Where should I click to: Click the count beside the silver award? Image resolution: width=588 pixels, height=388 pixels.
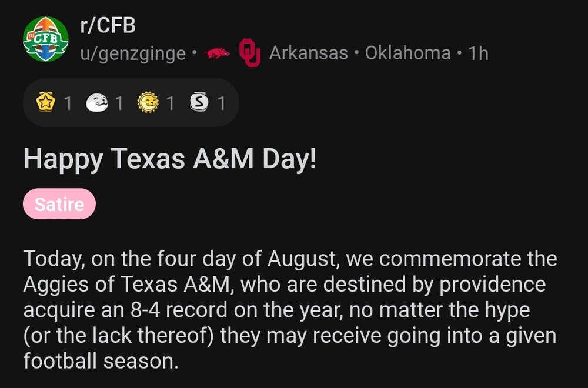pyautogui.click(x=220, y=101)
